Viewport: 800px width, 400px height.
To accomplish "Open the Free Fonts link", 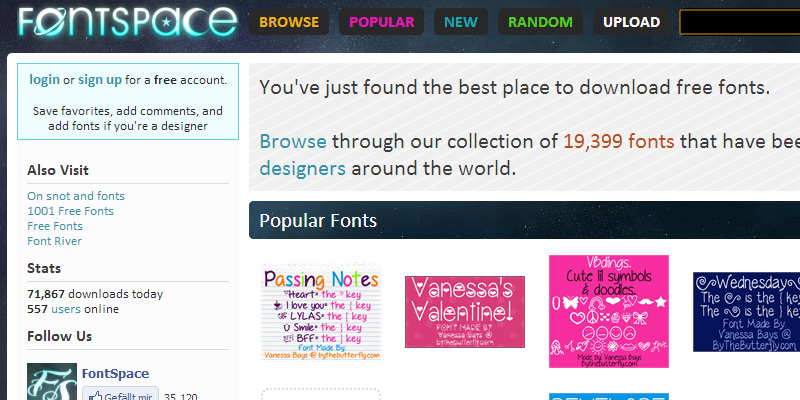I will (x=55, y=226).
